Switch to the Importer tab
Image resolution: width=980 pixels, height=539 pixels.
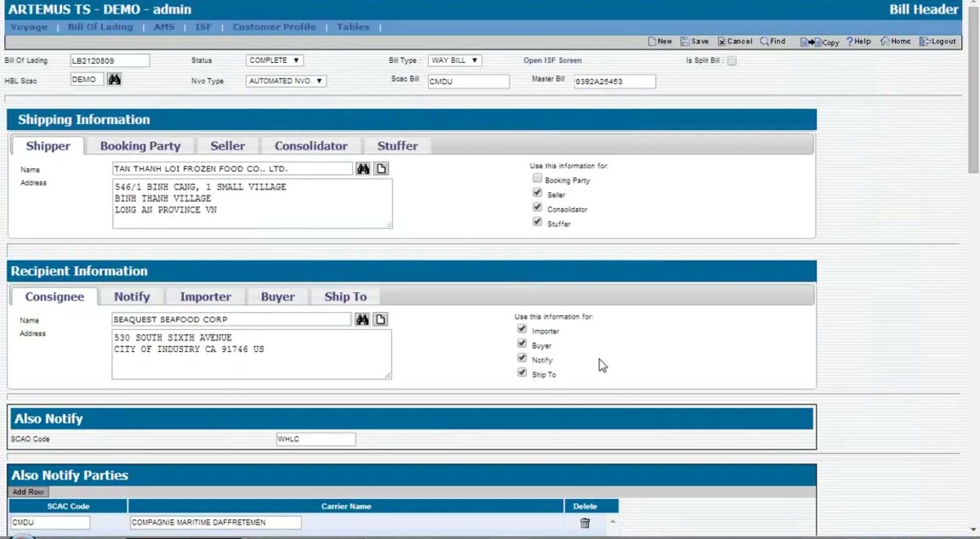click(206, 296)
